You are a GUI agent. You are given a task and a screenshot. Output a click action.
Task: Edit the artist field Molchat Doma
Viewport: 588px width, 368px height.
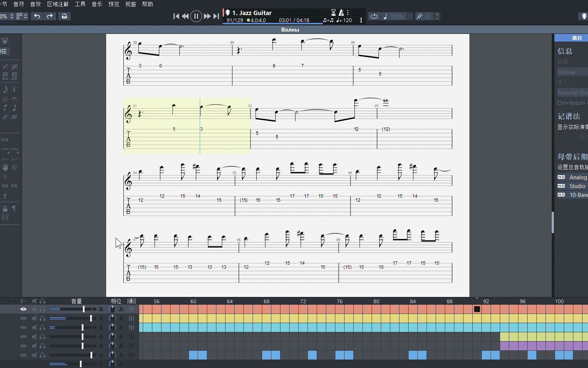[x=572, y=92]
